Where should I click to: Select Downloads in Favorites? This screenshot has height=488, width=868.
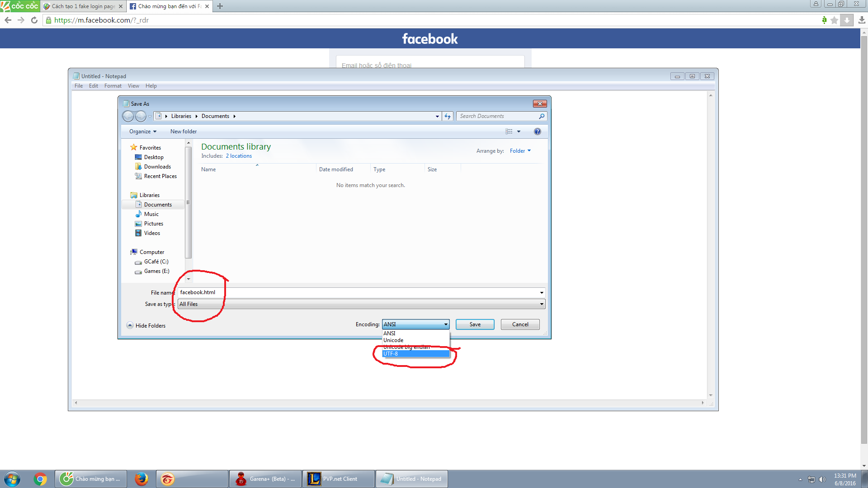[x=157, y=167]
